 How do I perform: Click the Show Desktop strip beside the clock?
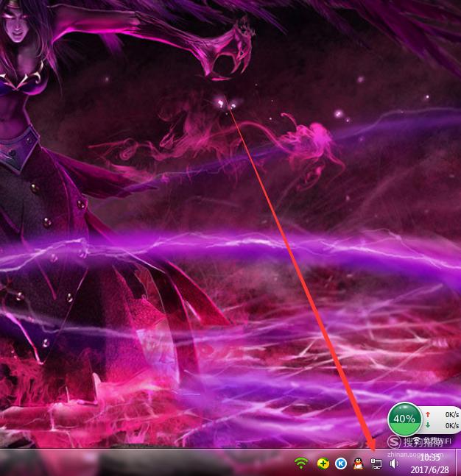point(458,463)
